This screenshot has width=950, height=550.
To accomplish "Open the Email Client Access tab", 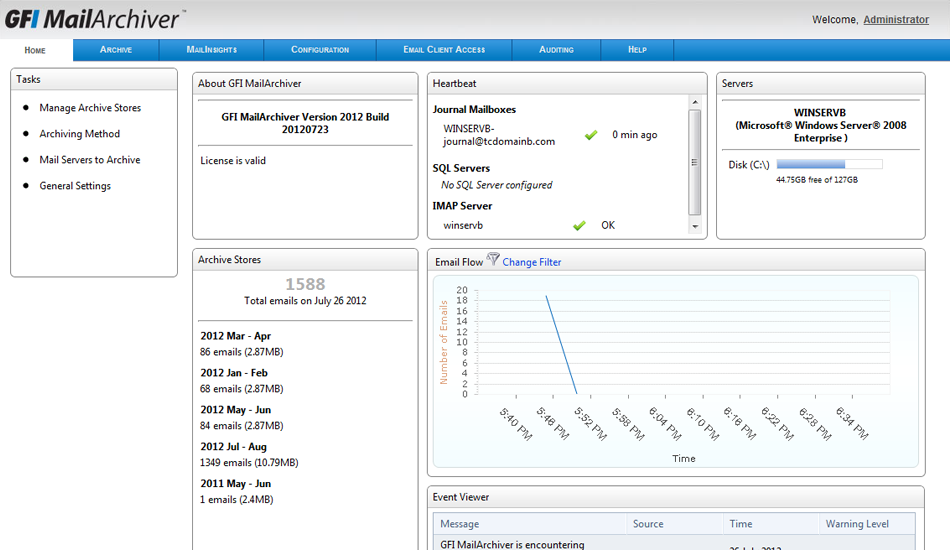I will coord(444,50).
